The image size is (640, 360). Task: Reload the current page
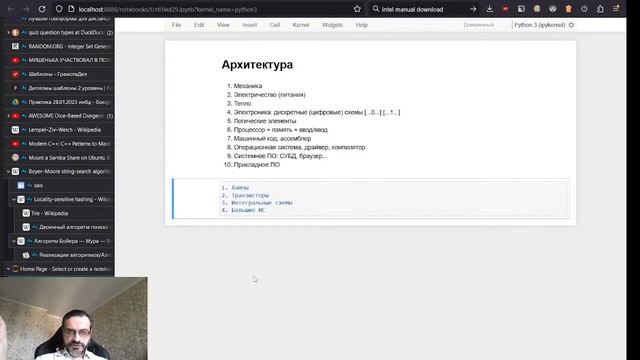(x=42, y=9)
